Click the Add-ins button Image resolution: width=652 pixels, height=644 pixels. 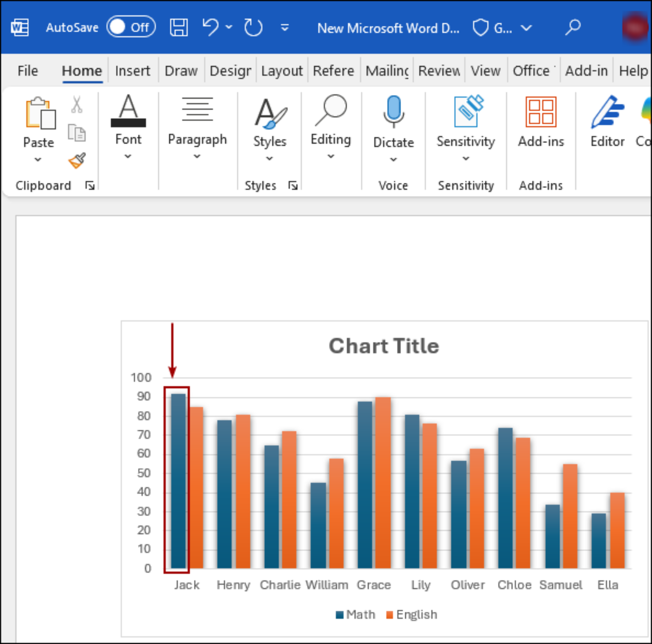pos(541,121)
